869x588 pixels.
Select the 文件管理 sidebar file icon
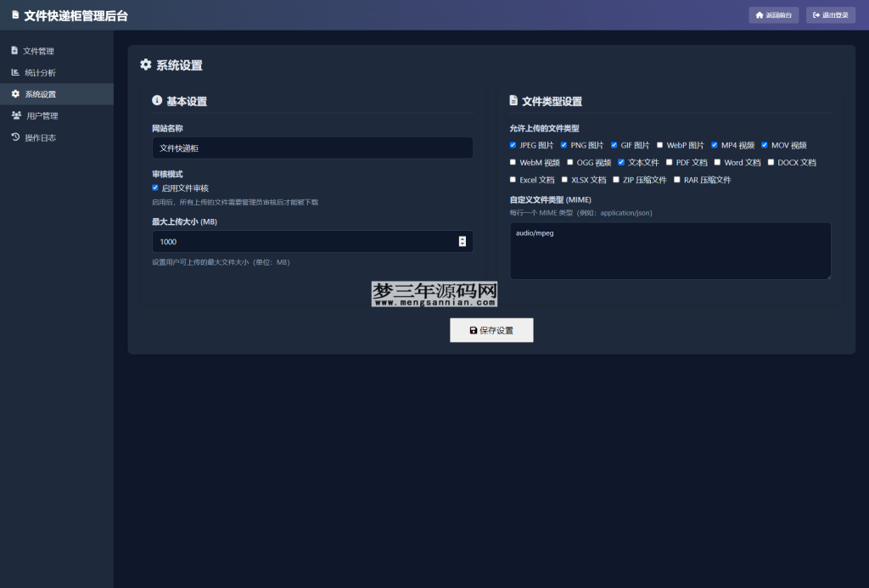pos(14,50)
